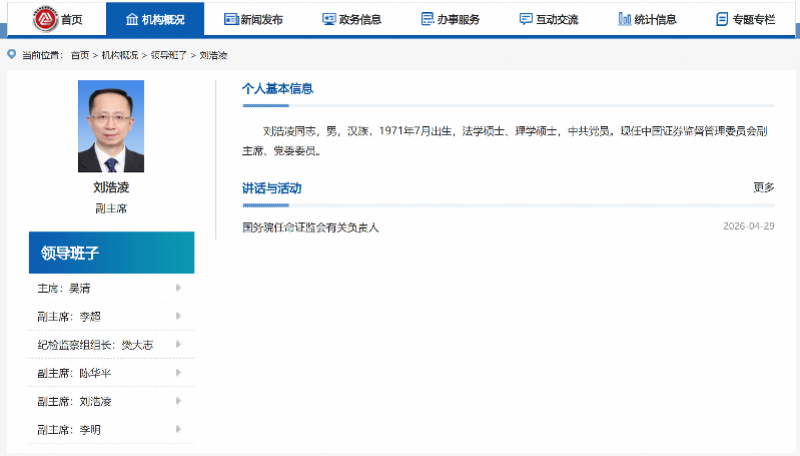Click the location pin icon before 当前位置

pos(11,54)
